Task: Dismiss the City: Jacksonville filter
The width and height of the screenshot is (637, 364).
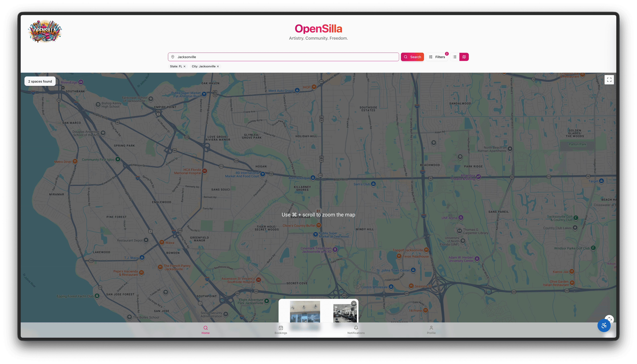Action: click(217, 66)
